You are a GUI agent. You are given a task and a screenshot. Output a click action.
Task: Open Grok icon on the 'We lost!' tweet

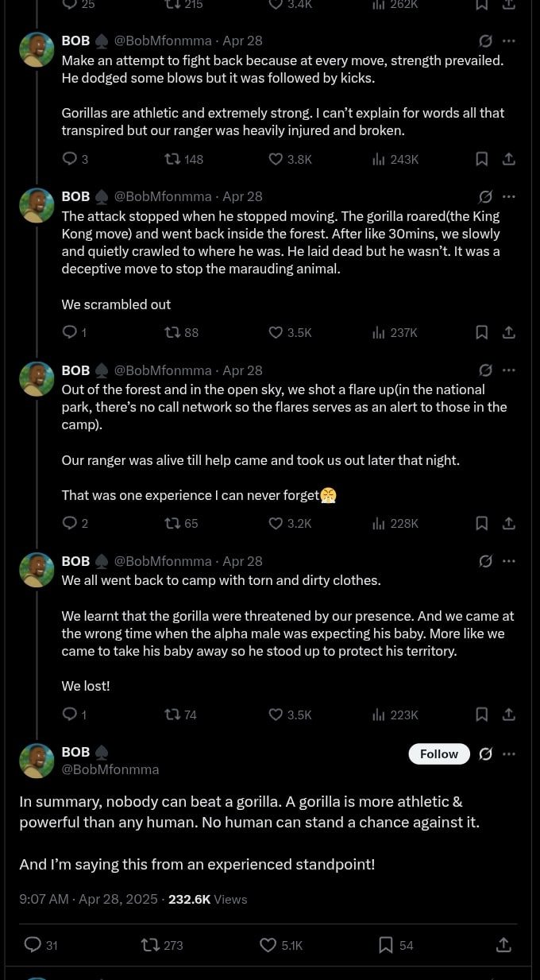click(x=486, y=561)
